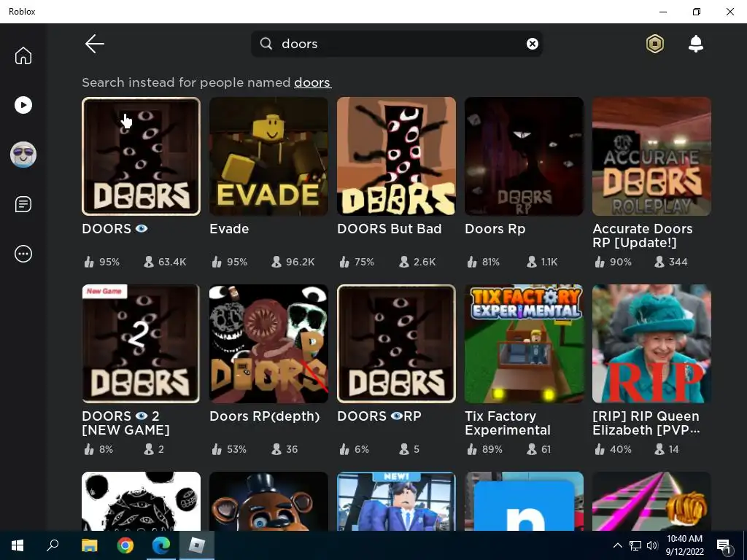The height and width of the screenshot is (560, 747).
Task: Open the network tray icon
Action: click(x=635, y=545)
